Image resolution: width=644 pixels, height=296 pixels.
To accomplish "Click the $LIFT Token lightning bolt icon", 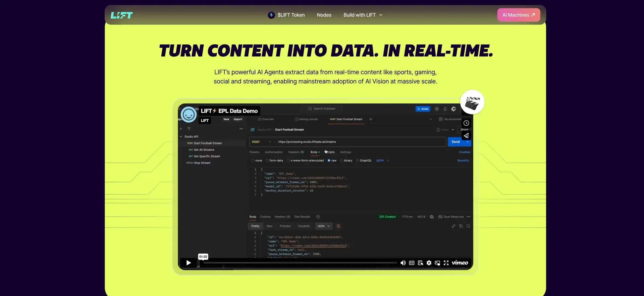I will (x=271, y=15).
